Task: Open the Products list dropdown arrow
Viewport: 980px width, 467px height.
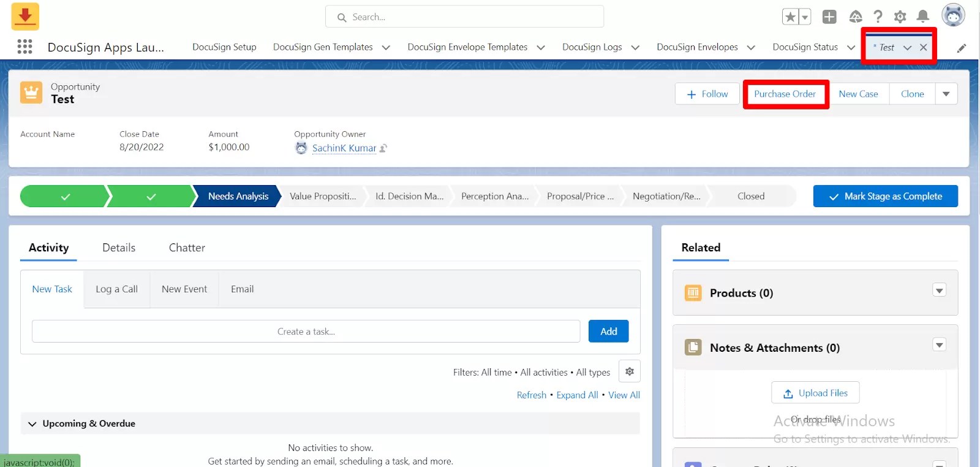Action: pyautogui.click(x=940, y=290)
